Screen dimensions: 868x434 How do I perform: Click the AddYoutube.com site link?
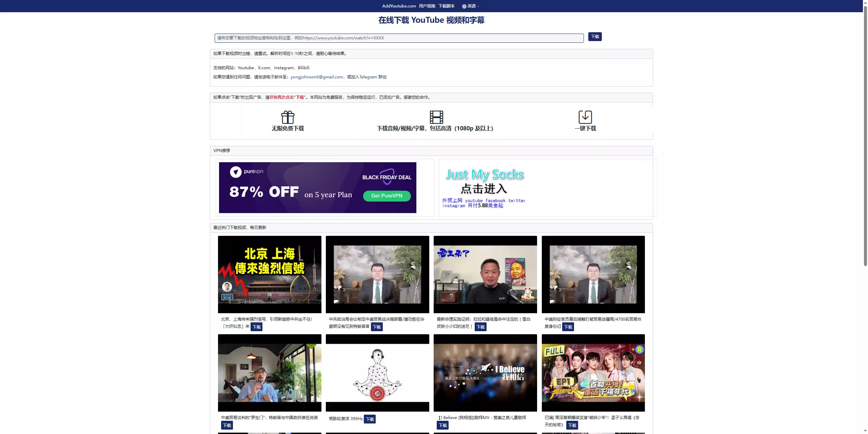click(399, 6)
